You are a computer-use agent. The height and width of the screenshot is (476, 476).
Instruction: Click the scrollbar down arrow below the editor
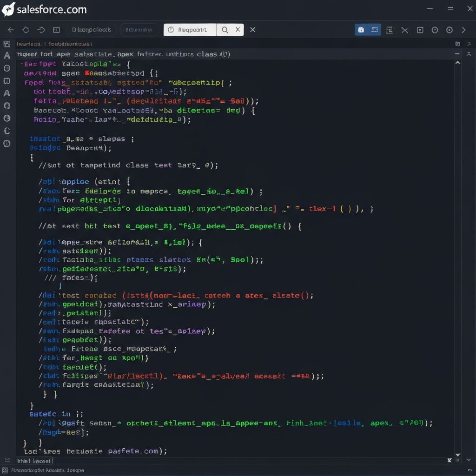(x=457, y=455)
